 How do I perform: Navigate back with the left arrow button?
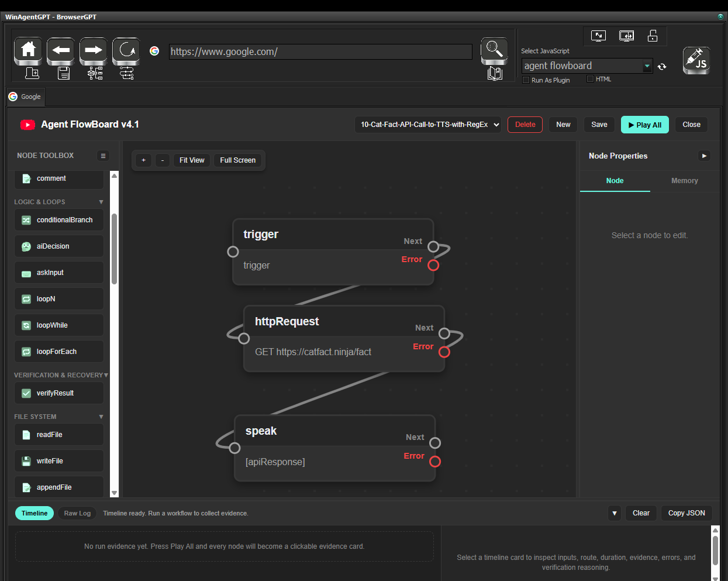61,51
